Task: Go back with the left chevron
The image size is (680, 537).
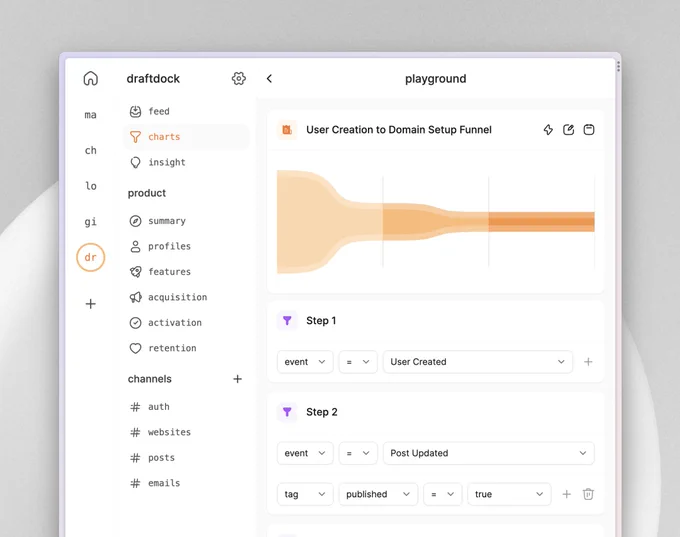Action: point(269,79)
